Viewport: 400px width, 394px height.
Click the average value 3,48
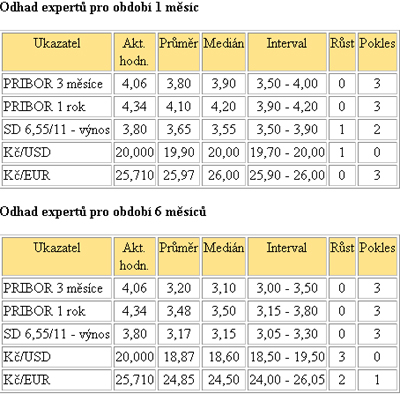178,311
